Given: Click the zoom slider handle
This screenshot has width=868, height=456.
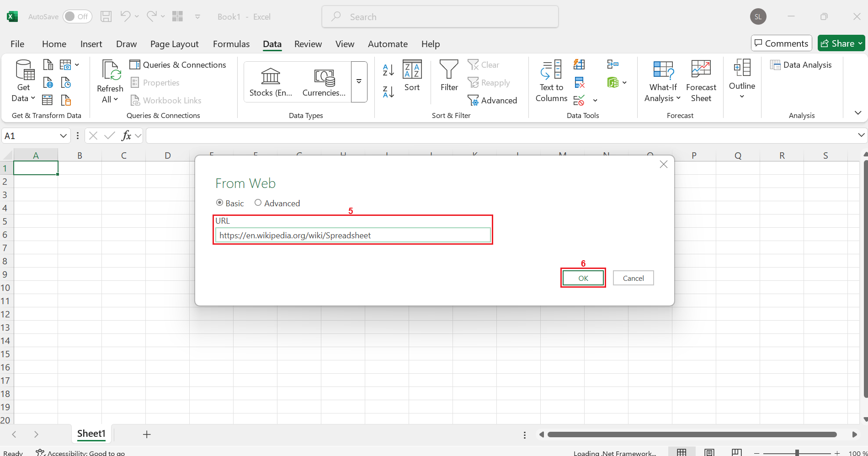Looking at the screenshot, I should (x=797, y=453).
